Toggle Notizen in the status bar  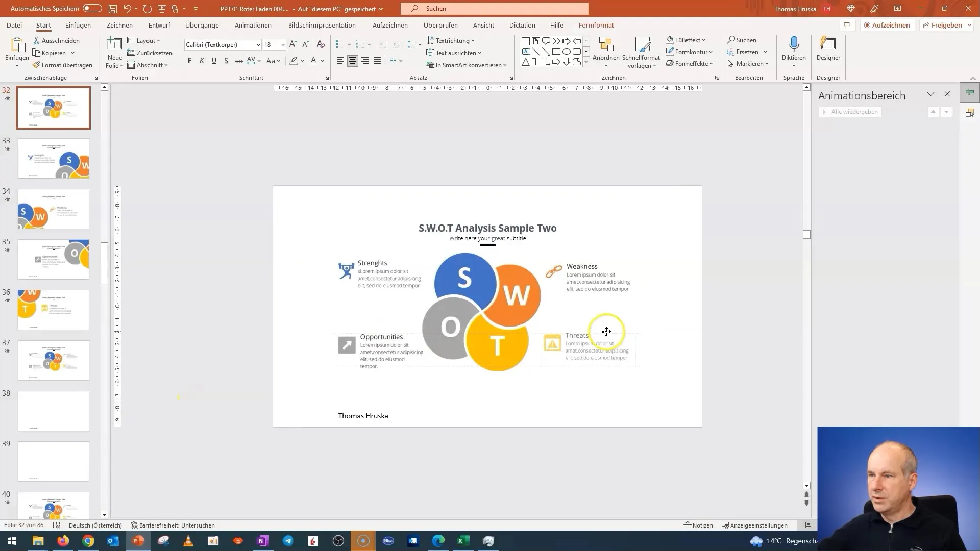pos(698,525)
